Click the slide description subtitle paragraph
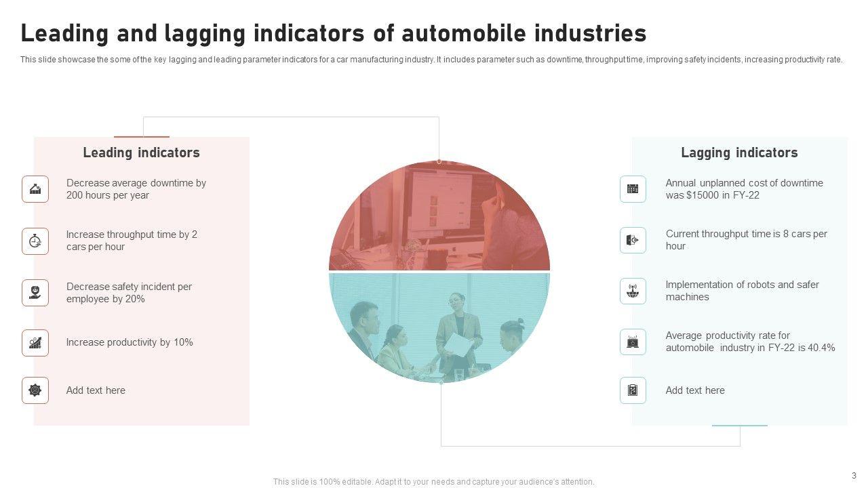This screenshot has width=868, height=488. point(431,60)
